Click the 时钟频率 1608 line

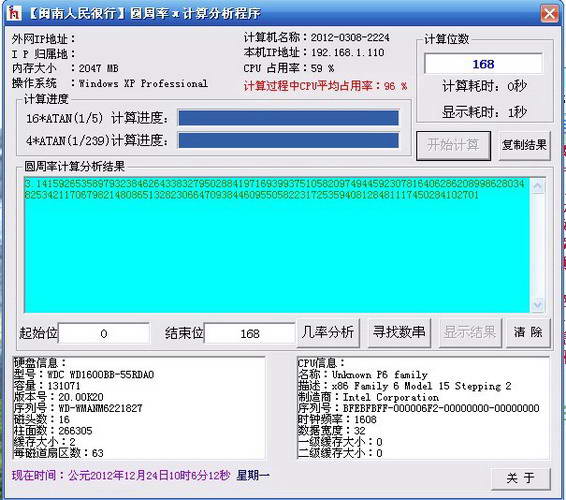337,419
